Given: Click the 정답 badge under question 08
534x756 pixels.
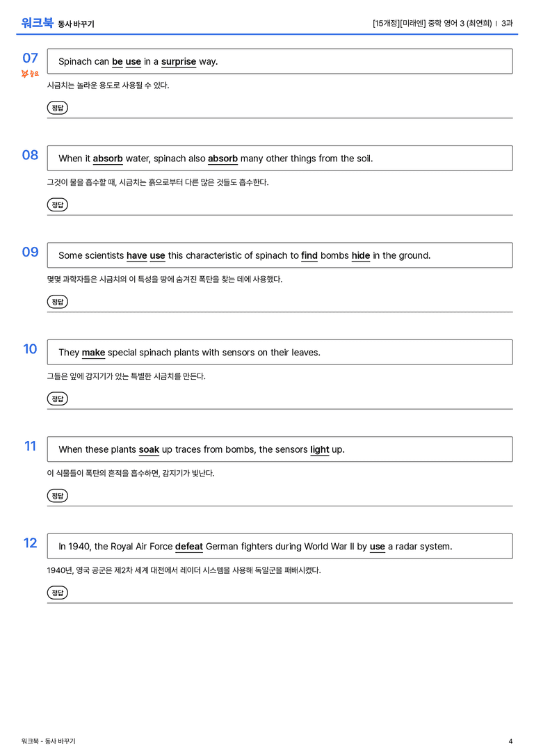Looking at the screenshot, I should (x=57, y=204).
